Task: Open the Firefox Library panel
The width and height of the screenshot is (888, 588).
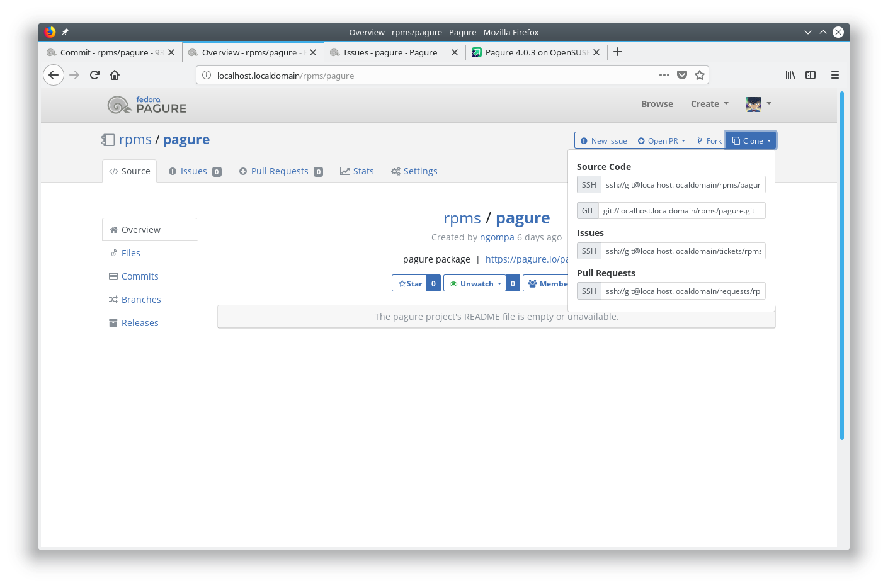Action: 790,75
